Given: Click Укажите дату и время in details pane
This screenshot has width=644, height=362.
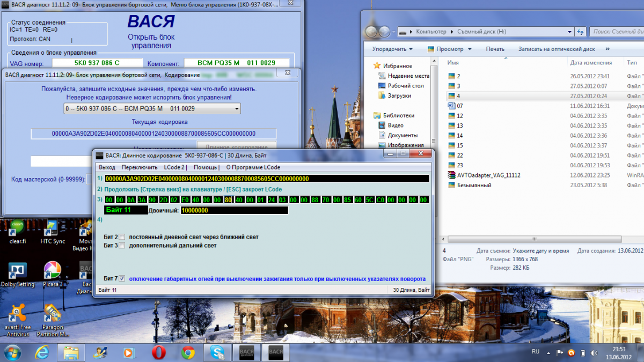Looking at the screenshot, I should tap(541, 250).
